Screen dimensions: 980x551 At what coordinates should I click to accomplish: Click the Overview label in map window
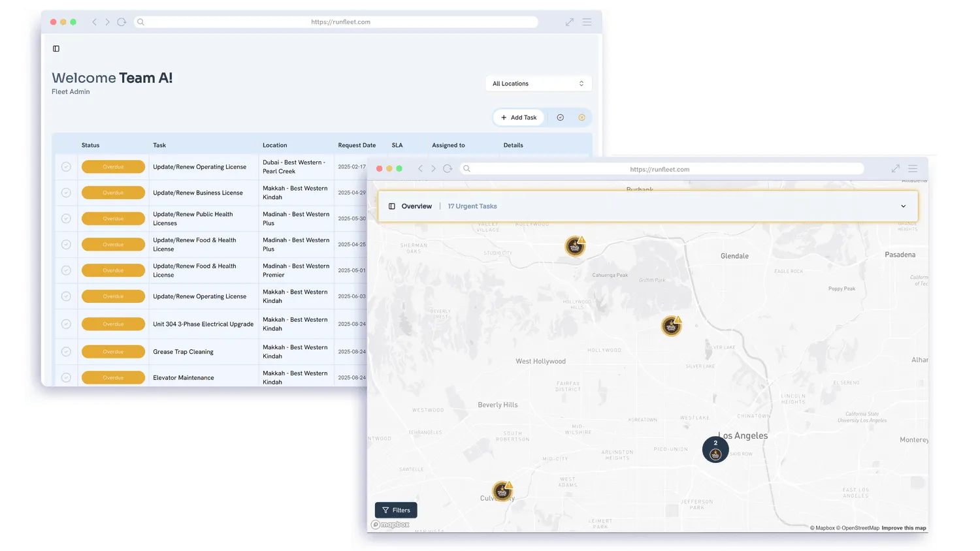point(417,206)
